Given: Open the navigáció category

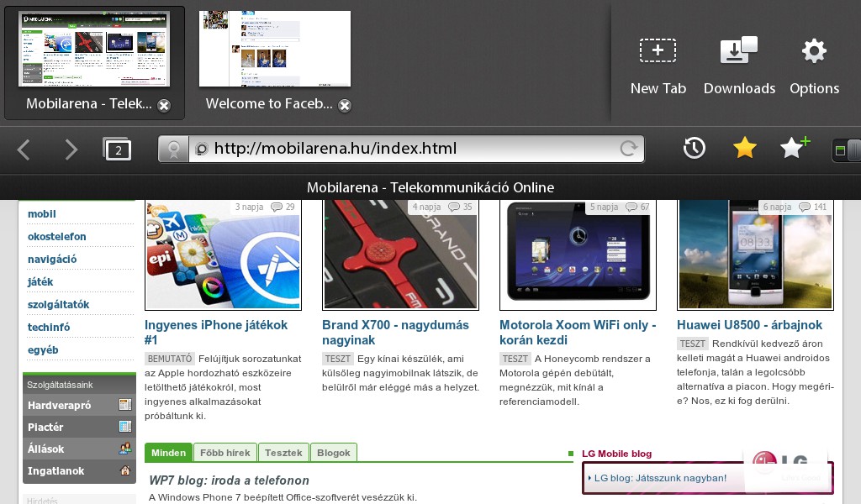Looking at the screenshot, I should [x=52, y=259].
